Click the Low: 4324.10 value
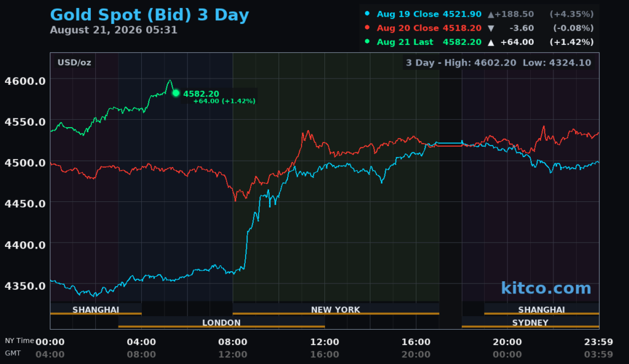629x364 pixels. pyautogui.click(x=557, y=63)
